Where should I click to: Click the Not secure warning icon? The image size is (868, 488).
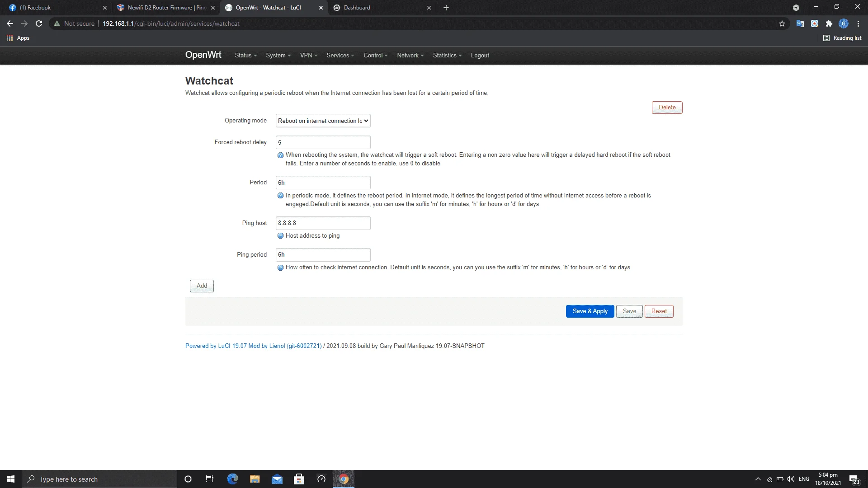[x=57, y=23]
